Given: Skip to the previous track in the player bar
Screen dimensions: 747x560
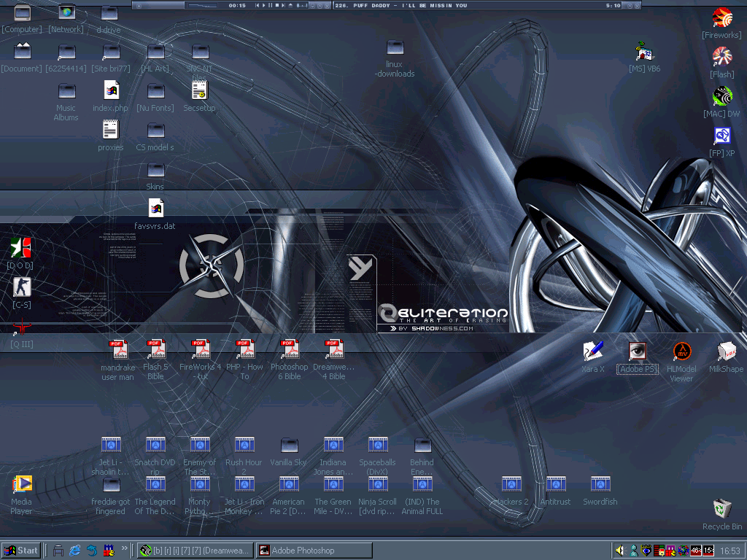Looking at the screenshot, I should point(258,5).
